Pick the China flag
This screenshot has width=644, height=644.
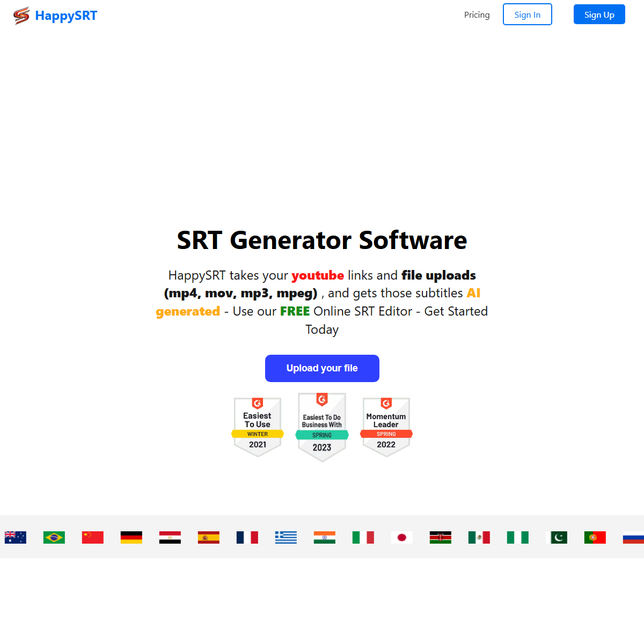tap(93, 537)
